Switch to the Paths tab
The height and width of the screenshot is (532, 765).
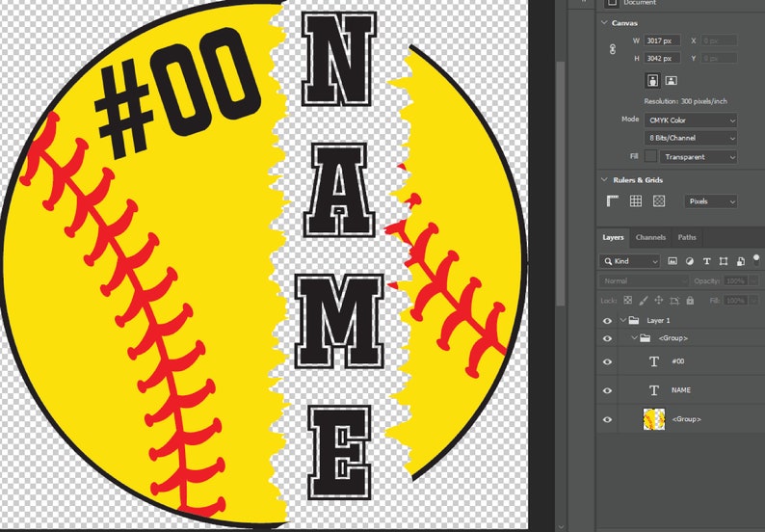687,237
